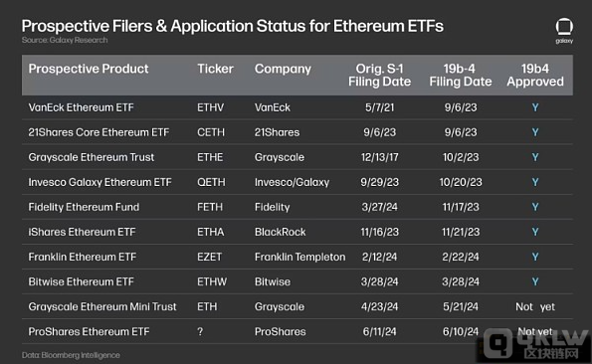Click the Ticker column header

coord(215,69)
